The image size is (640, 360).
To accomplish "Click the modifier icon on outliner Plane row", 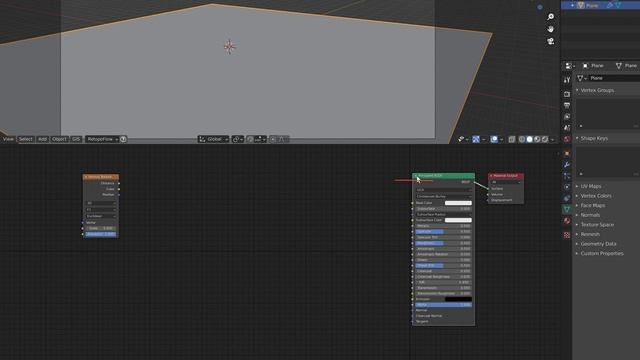I will 610,5.
